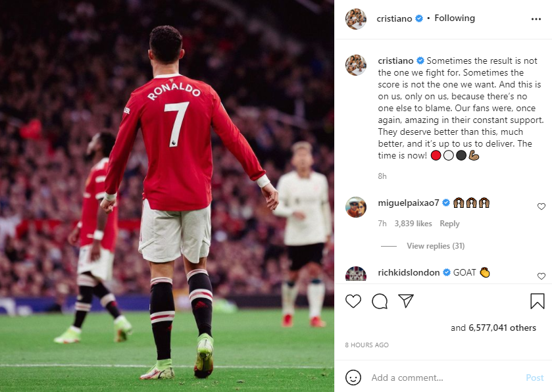Expand View replies (31)
The image size is (552, 392).
436,246
